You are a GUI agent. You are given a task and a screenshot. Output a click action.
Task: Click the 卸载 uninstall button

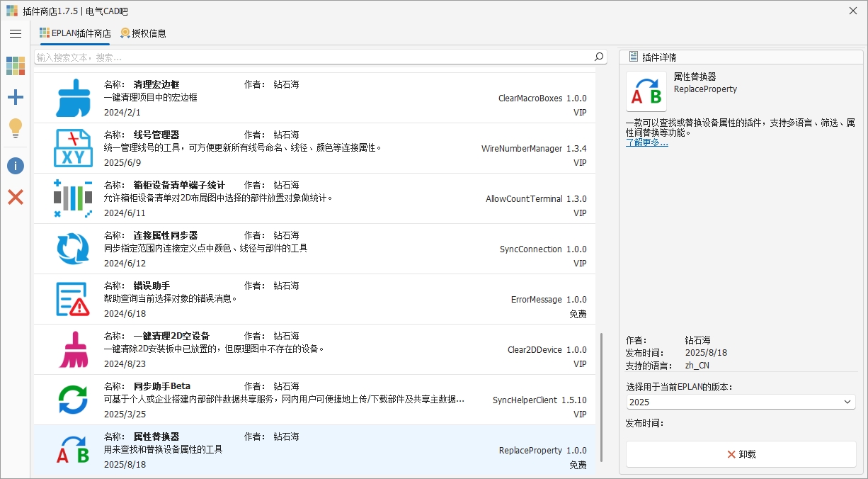741,454
